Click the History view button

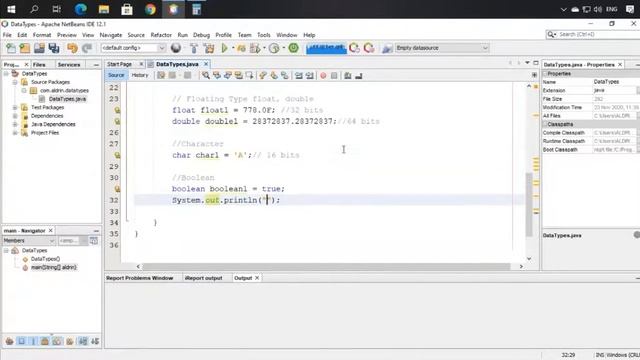tap(140, 76)
